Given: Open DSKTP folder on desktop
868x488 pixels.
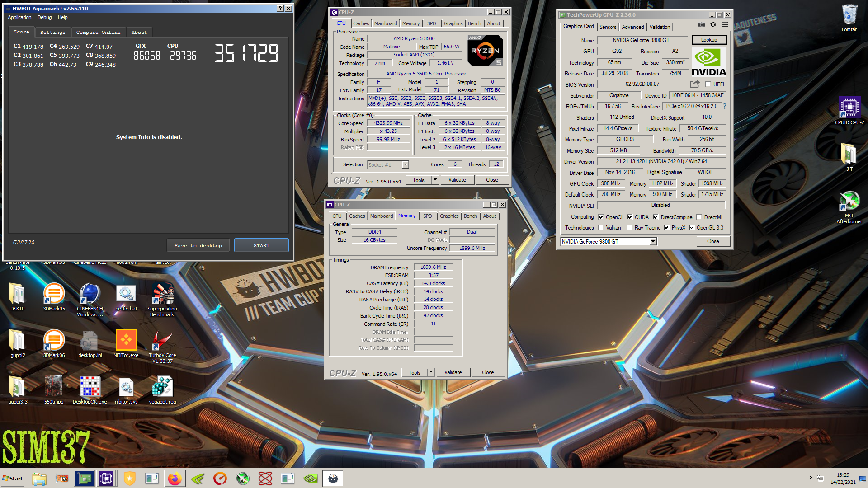Looking at the screenshot, I should (18, 297).
